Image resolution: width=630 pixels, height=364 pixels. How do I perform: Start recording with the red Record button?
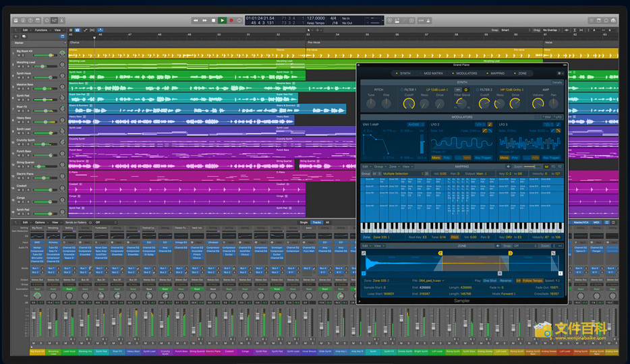[x=231, y=20]
